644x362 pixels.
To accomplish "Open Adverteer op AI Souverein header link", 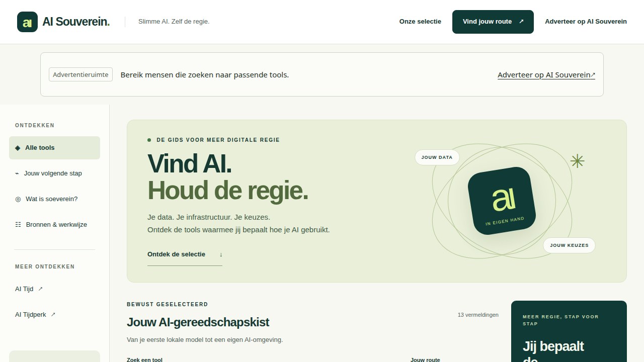I will [x=586, y=22].
